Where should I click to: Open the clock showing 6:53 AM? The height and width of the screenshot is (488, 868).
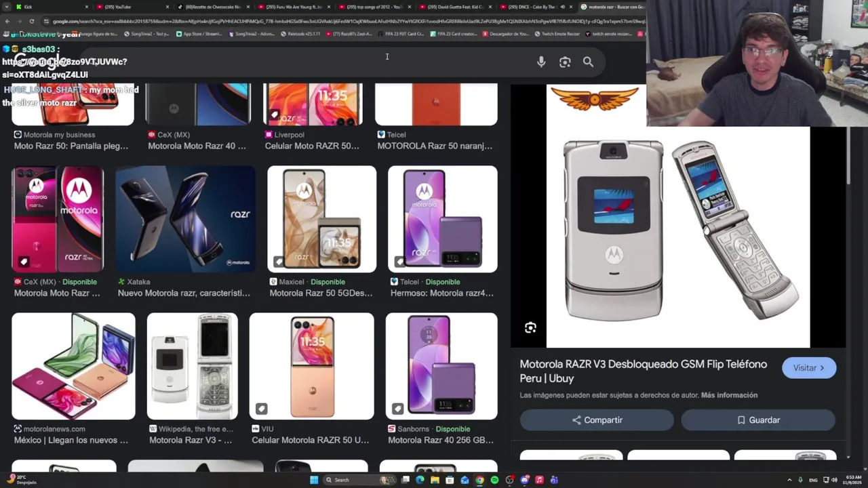pyautogui.click(x=854, y=480)
